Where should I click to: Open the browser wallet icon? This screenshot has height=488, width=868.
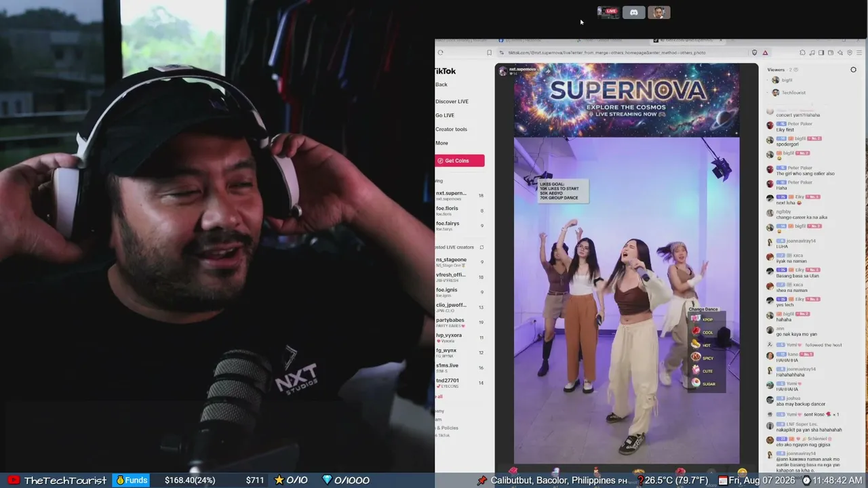(x=831, y=53)
